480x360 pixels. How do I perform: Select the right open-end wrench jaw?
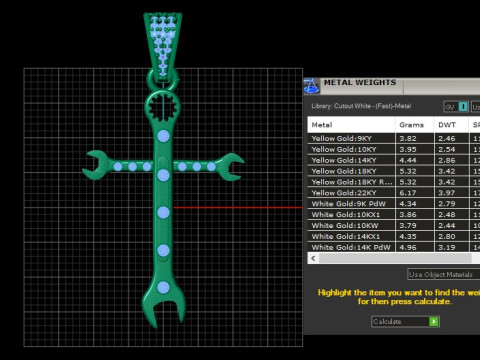[x=231, y=166]
